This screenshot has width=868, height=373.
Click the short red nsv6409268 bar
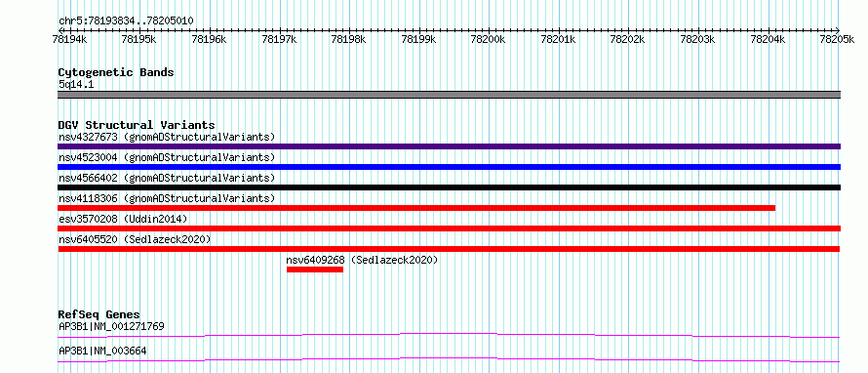point(315,269)
